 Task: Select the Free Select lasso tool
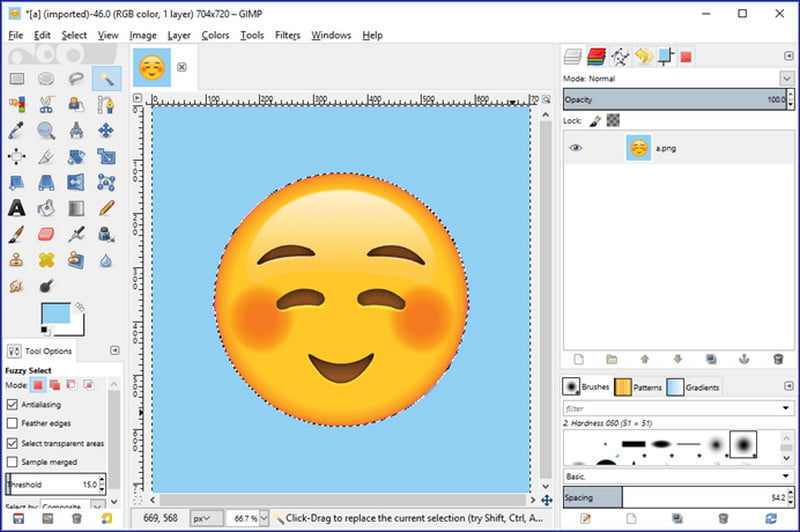[76, 79]
